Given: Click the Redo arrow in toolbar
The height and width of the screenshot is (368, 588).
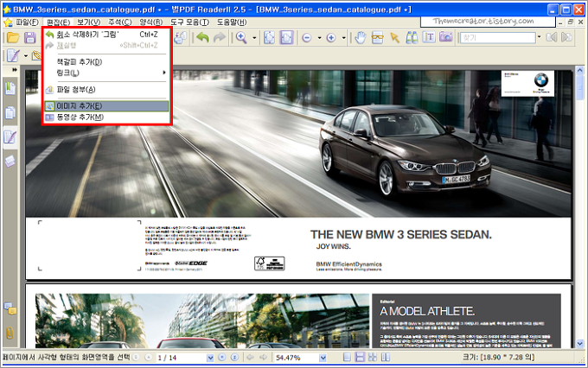Looking at the screenshot, I should [220, 37].
